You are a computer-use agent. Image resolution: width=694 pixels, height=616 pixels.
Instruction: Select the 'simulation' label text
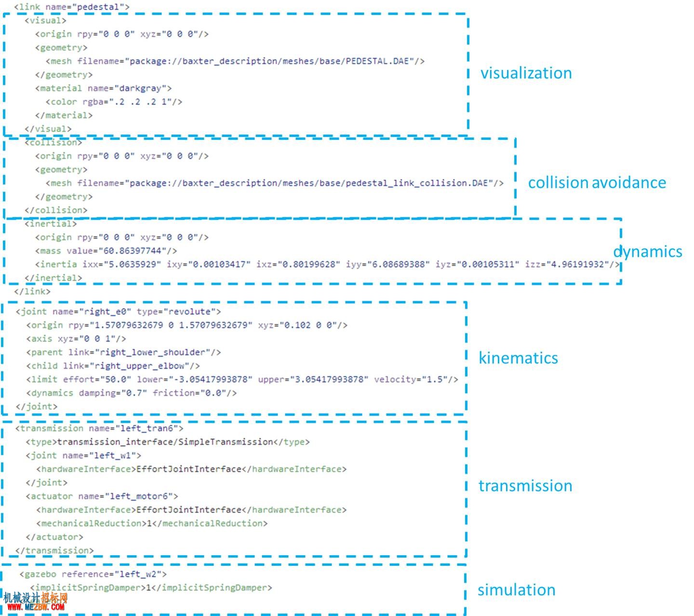tap(517, 589)
